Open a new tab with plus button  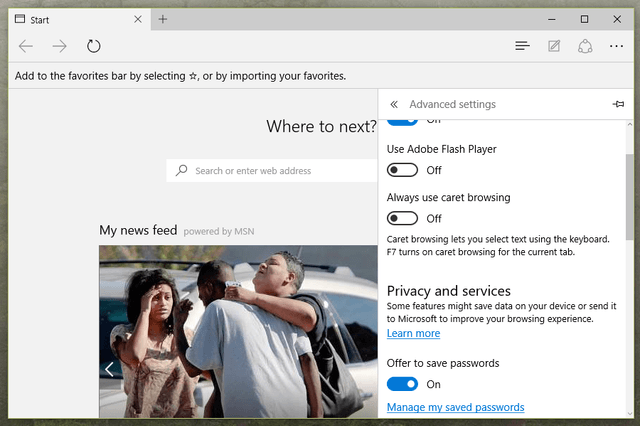[162, 19]
